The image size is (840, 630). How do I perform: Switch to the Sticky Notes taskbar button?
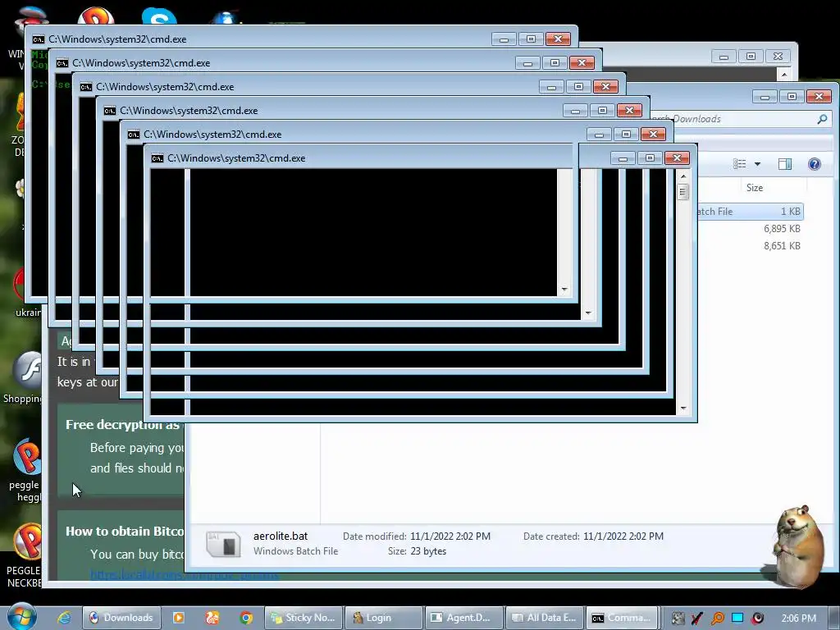pyautogui.click(x=304, y=618)
